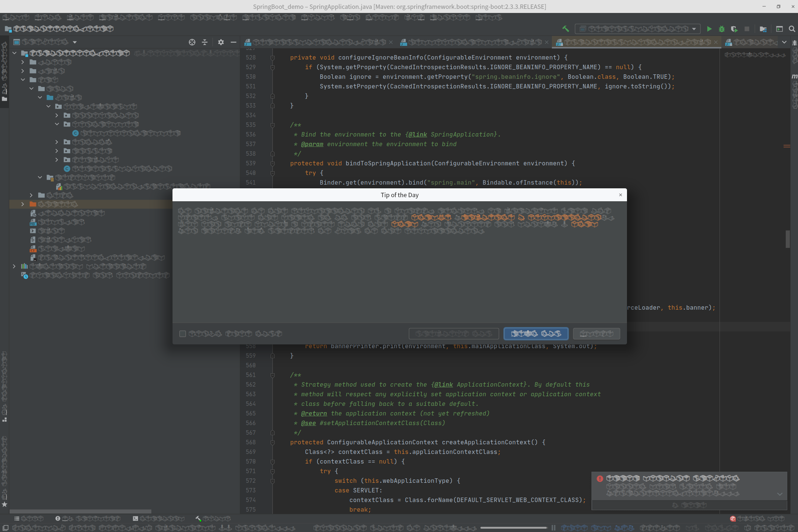Open Project panel gear options
The width and height of the screenshot is (798, 532).
(x=221, y=42)
